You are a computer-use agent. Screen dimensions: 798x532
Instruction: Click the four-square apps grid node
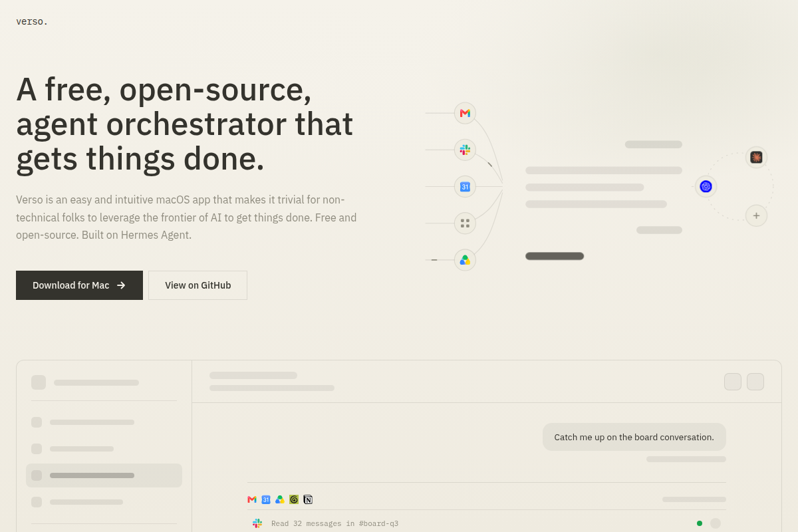click(465, 223)
